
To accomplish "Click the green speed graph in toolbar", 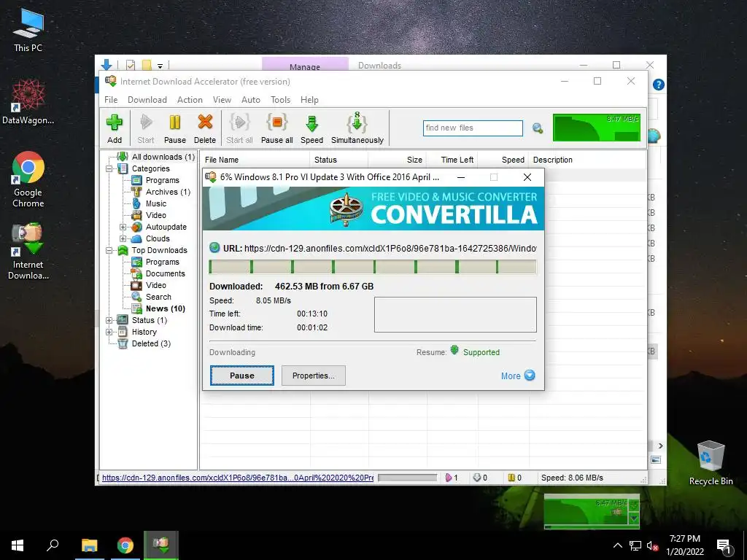I will tap(597, 128).
